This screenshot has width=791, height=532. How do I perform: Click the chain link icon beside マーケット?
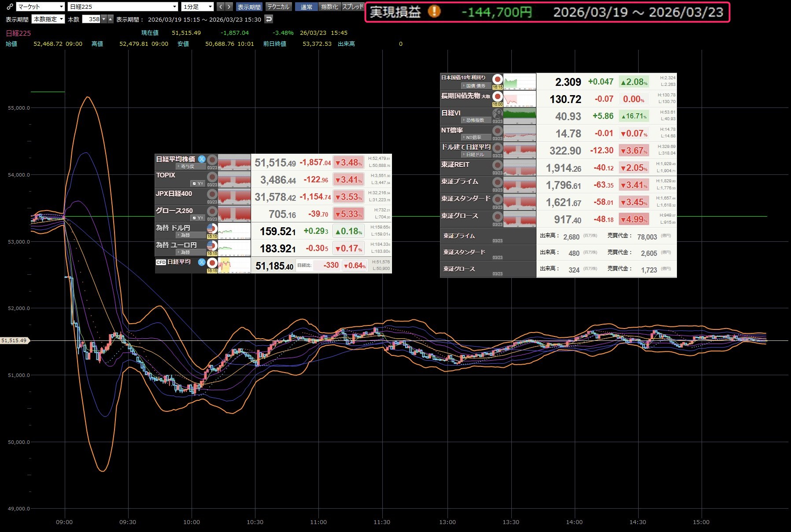click(10, 7)
